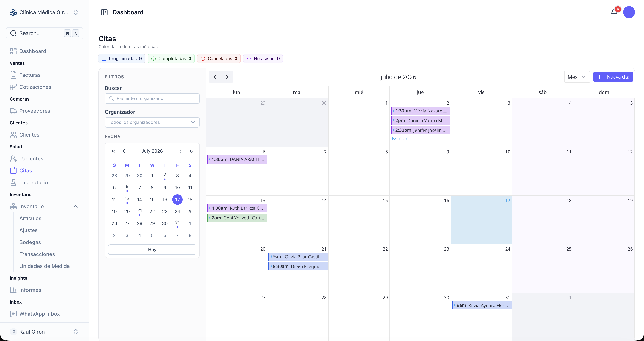Click the Proveedores truck icon
The image size is (644, 341).
point(13,111)
